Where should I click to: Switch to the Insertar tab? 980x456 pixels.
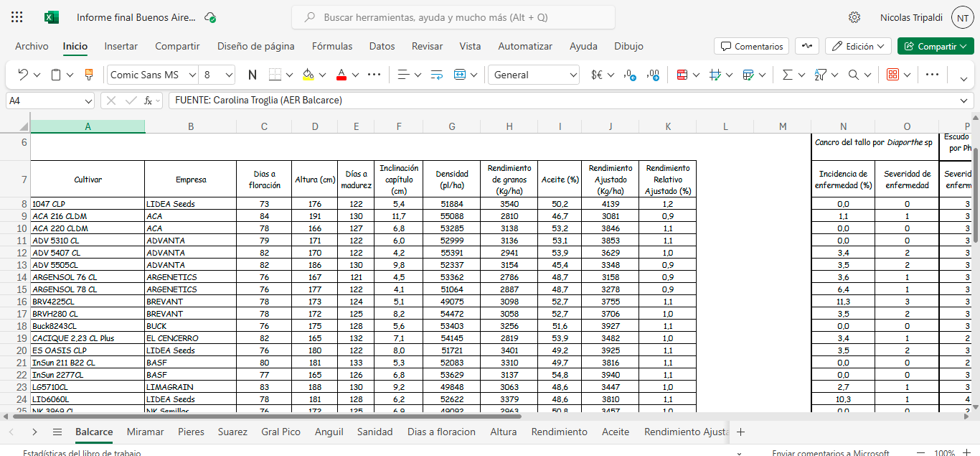pyautogui.click(x=121, y=46)
